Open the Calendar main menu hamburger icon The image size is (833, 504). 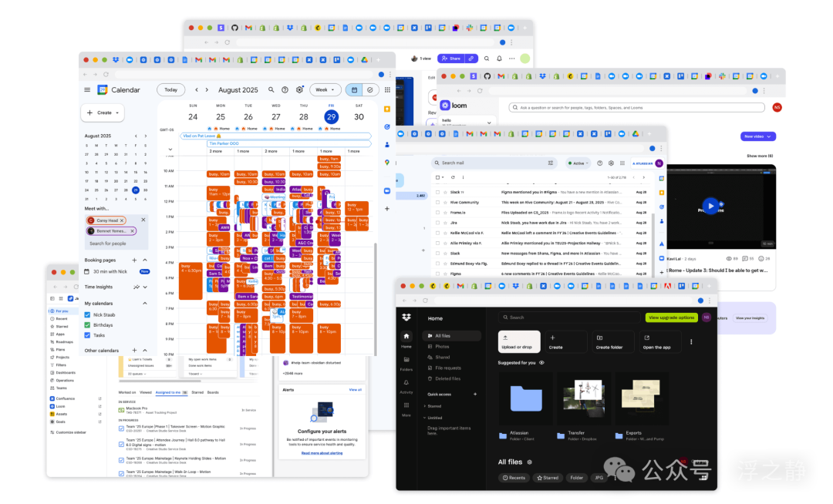point(87,90)
